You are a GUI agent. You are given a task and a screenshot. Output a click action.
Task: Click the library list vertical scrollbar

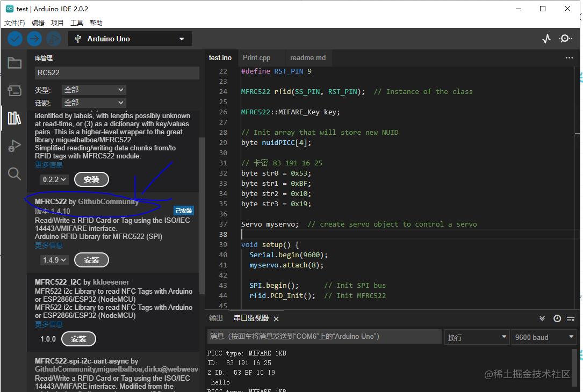(202, 215)
